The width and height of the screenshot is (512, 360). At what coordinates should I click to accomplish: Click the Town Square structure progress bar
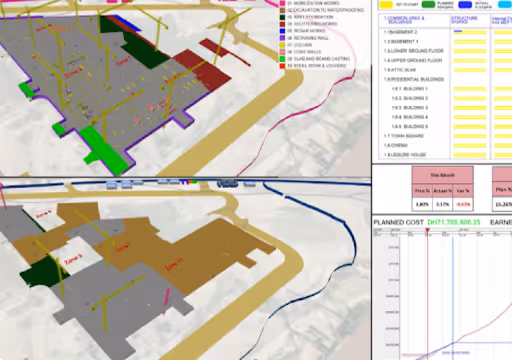coord(470,136)
